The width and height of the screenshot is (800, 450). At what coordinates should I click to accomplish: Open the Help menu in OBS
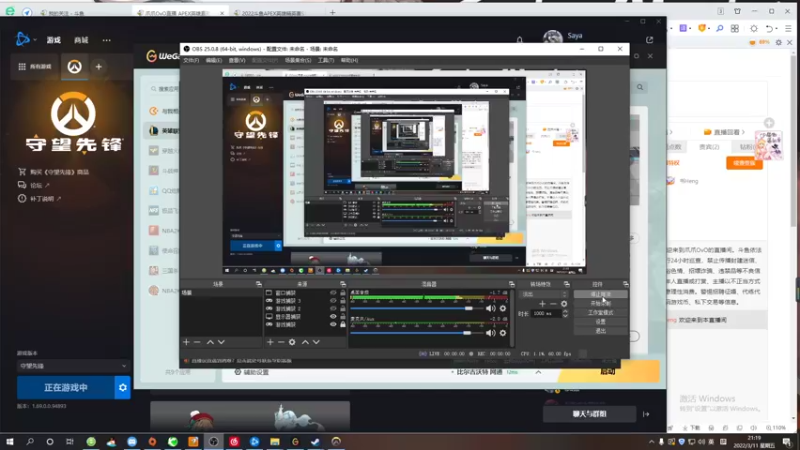point(349,60)
